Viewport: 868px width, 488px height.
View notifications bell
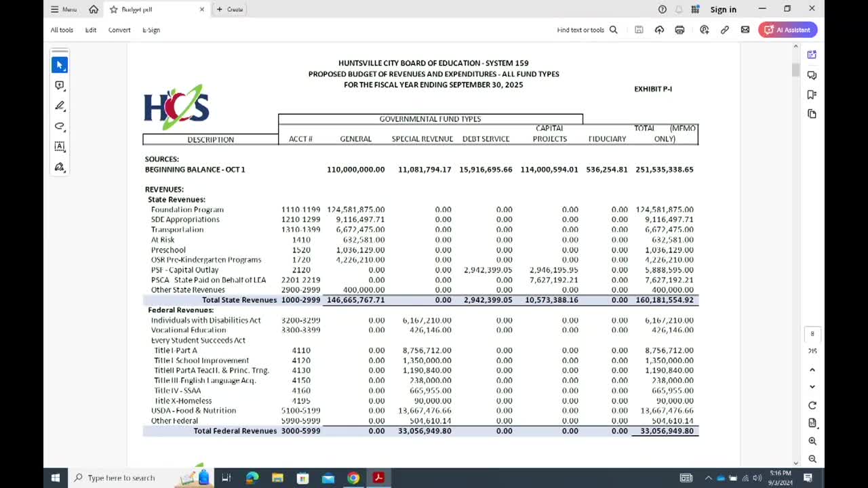679,9
